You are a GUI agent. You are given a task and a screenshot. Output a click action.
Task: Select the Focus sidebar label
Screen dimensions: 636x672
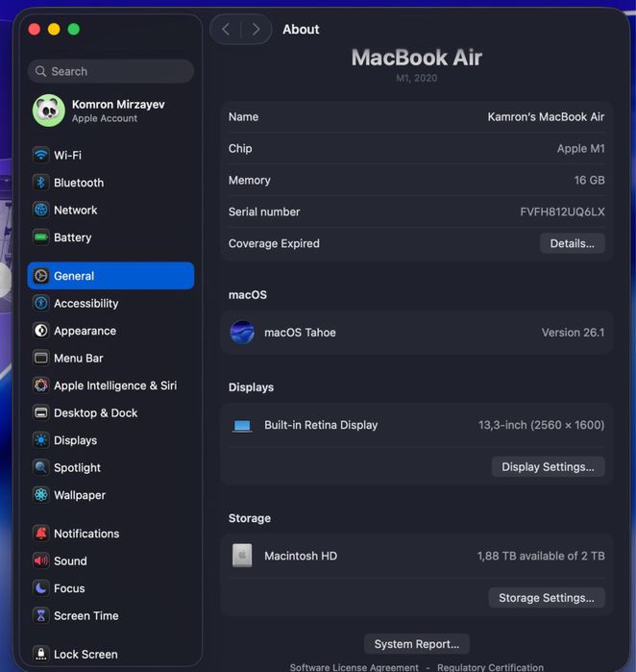pyautogui.click(x=69, y=588)
